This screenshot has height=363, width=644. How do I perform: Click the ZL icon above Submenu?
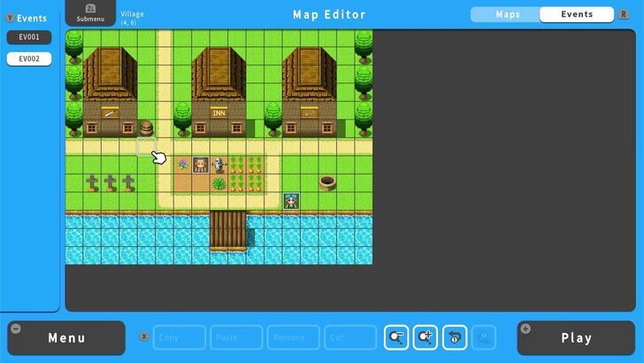tap(90, 8)
